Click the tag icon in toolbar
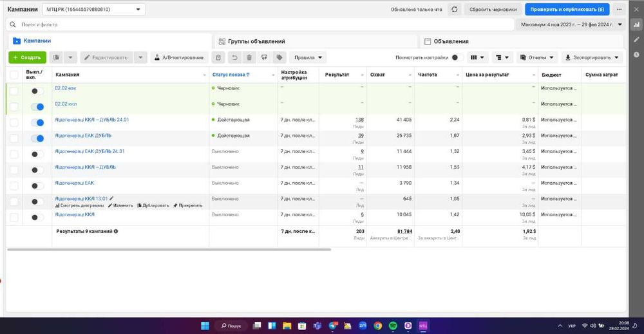The width and height of the screenshot is (644, 334). (279, 57)
